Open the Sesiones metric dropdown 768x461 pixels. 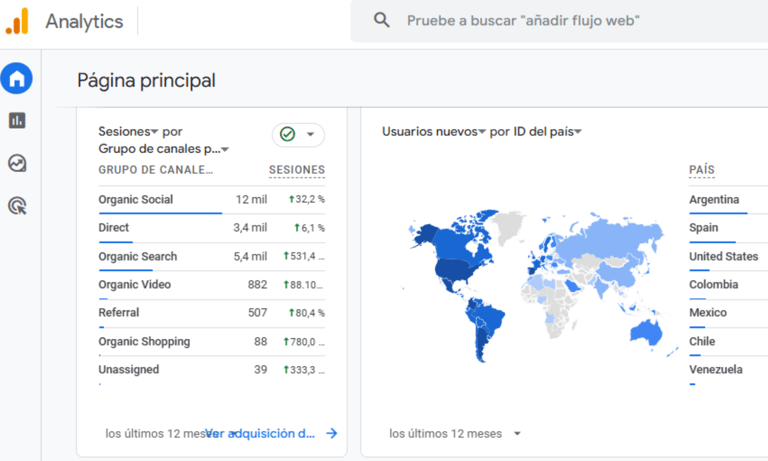pyautogui.click(x=128, y=131)
